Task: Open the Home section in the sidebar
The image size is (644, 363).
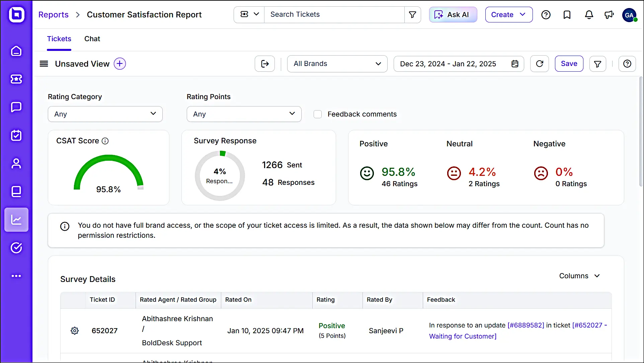Action: (x=16, y=51)
